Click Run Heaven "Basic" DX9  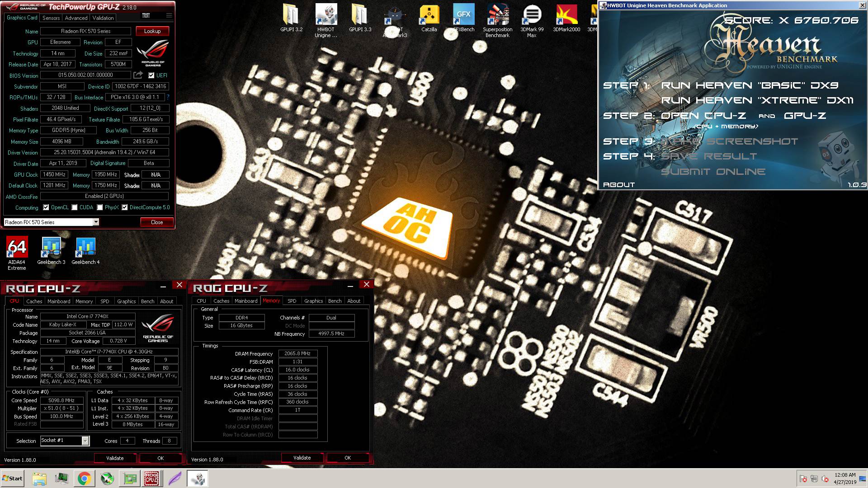750,85
